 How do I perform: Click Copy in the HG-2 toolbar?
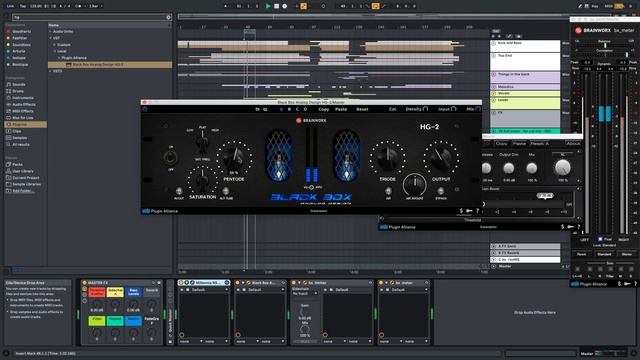(324, 109)
